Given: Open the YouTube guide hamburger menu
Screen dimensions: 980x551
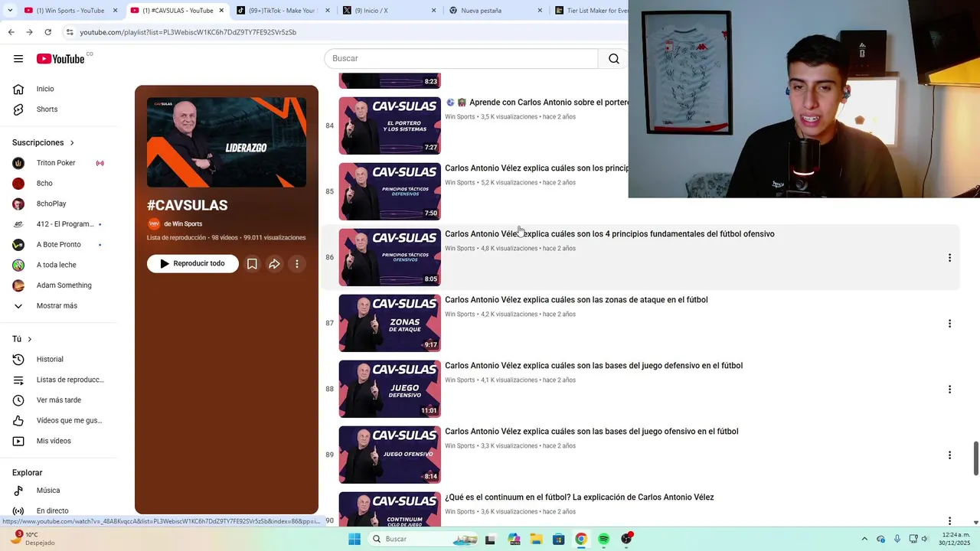Looking at the screenshot, I should pos(18,59).
